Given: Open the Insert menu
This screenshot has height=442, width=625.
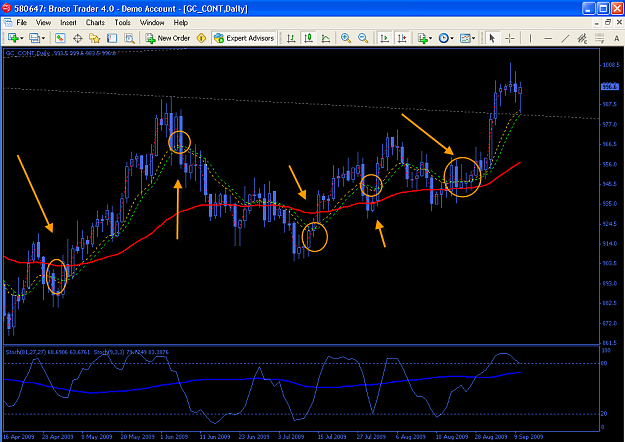Looking at the screenshot, I should pyautogui.click(x=68, y=23).
